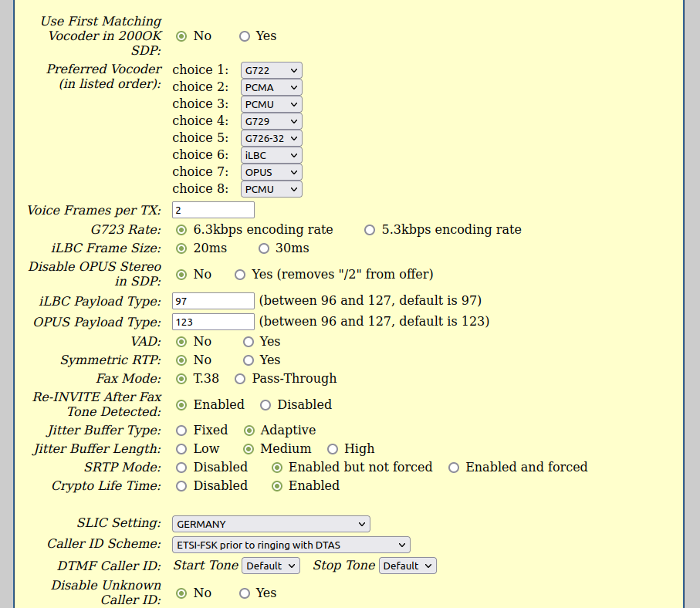This screenshot has height=608, width=700.
Task: Choose Fixed jitter buffer type
Action: [x=181, y=431]
